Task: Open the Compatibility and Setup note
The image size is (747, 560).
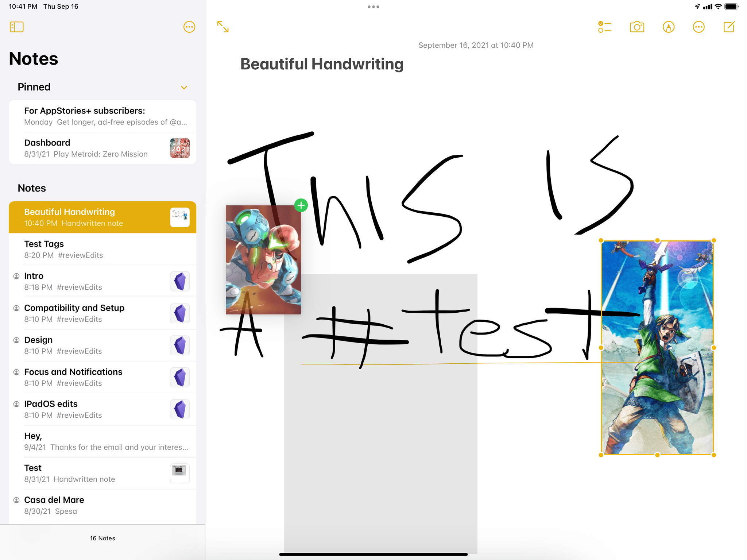Action: (x=102, y=313)
